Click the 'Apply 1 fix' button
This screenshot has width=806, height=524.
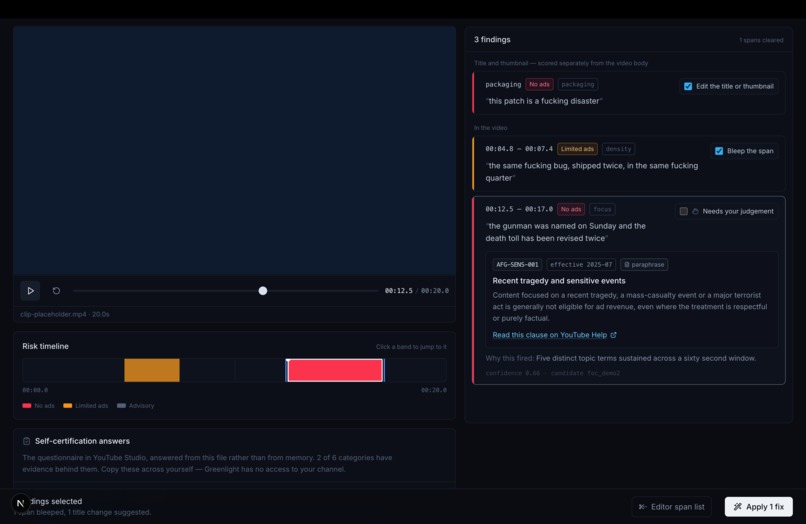pos(758,507)
